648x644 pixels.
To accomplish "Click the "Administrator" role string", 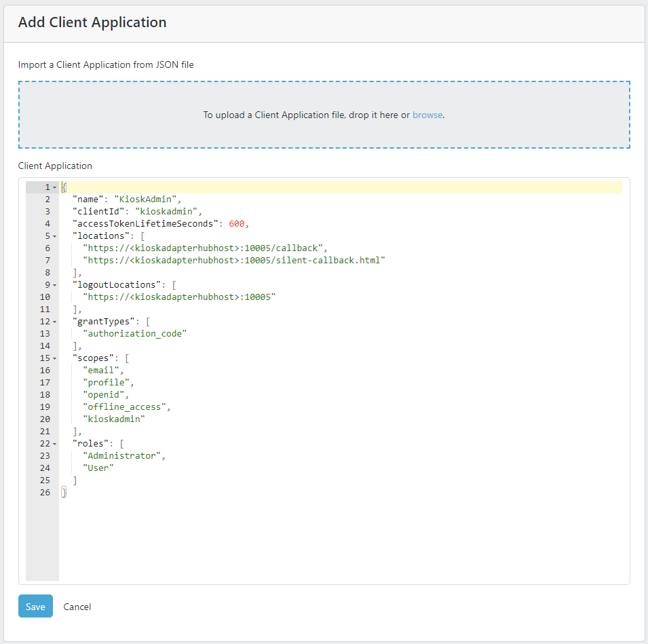I will point(122,456).
